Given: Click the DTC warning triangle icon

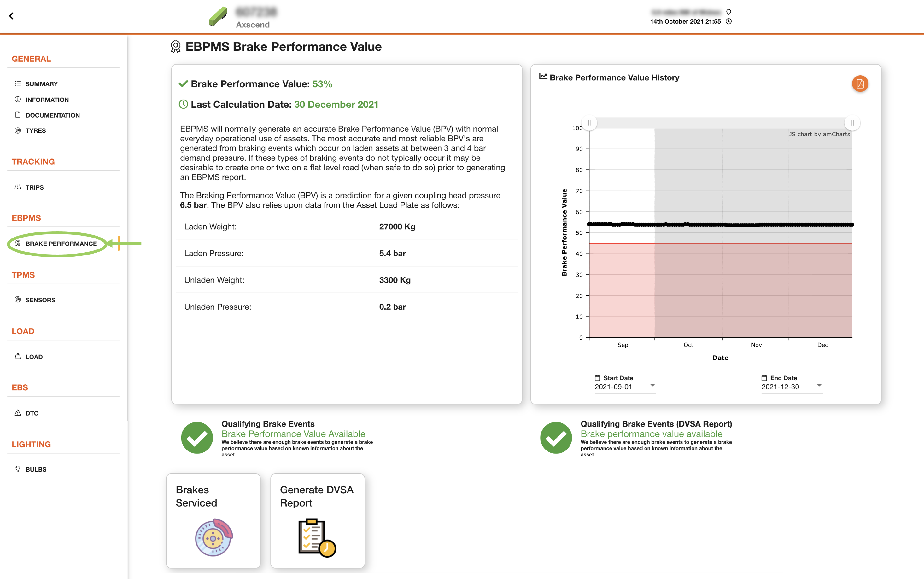Looking at the screenshot, I should click(18, 413).
